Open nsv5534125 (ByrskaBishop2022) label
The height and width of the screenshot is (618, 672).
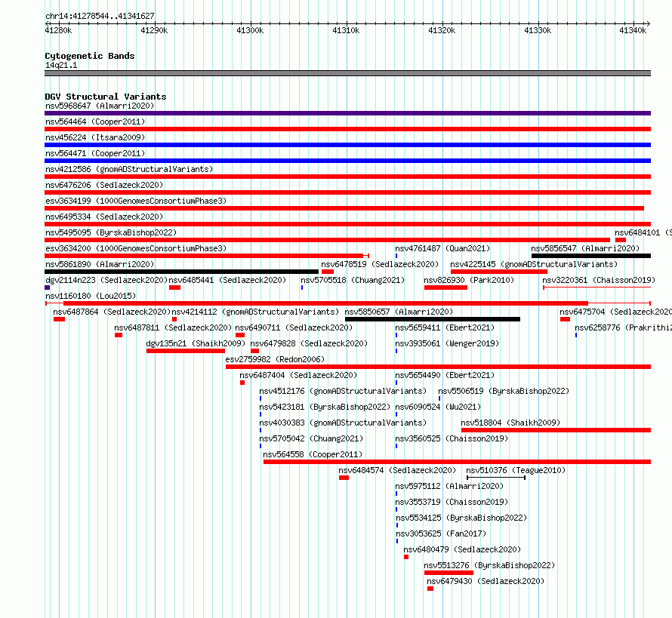point(461,518)
